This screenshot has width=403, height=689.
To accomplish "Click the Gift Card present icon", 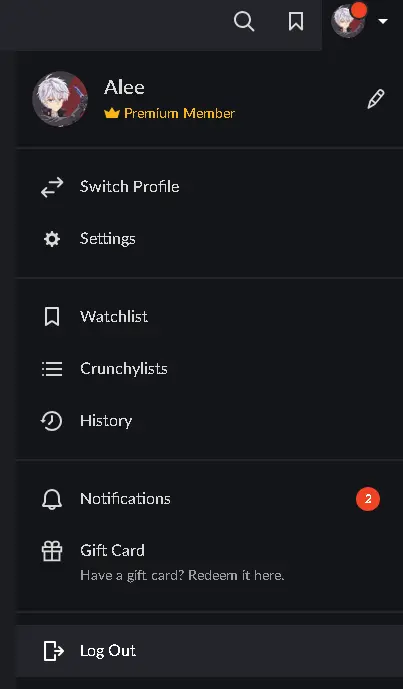I will 52,551.
